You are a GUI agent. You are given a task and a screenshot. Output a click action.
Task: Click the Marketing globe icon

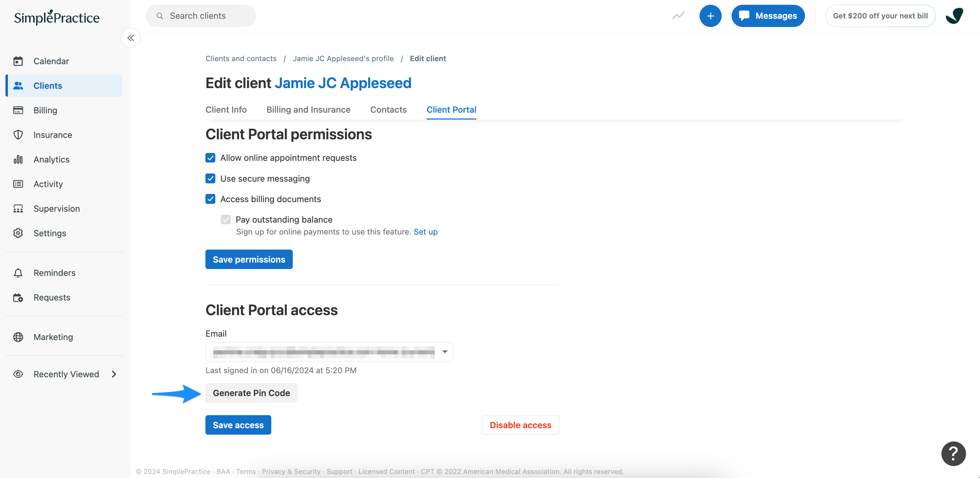(x=18, y=337)
